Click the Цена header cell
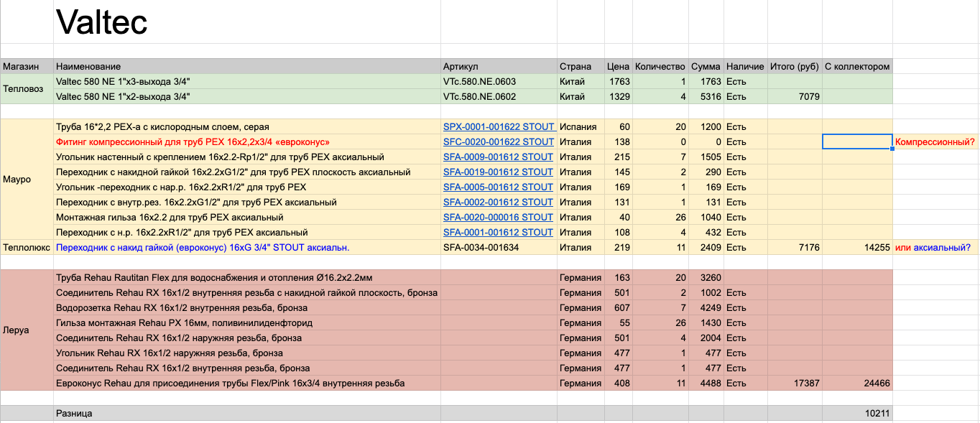Viewport: 980px width, 423px height. point(619,66)
